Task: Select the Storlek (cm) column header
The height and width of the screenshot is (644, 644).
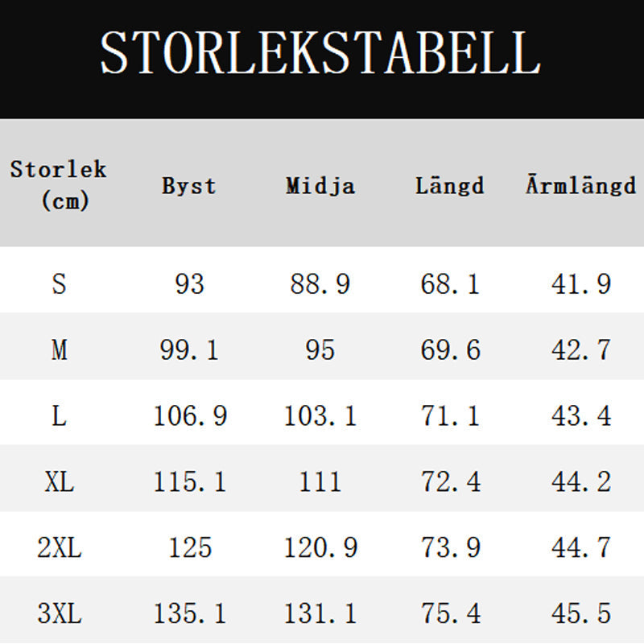Action: tap(59, 184)
